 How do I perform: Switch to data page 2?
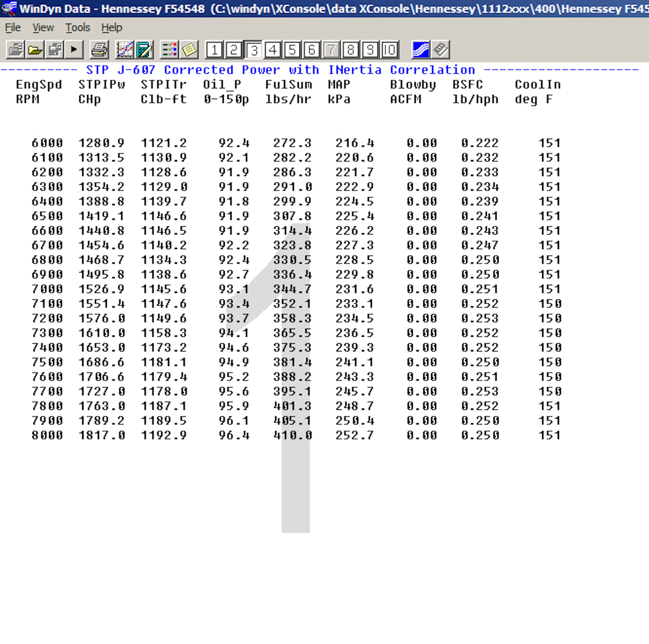[x=234, y=50]
